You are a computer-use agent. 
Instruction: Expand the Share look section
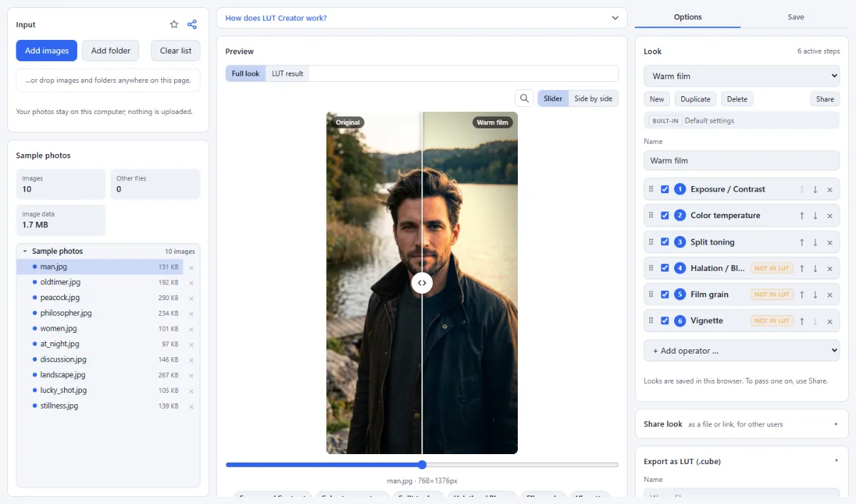pos(742,424)
